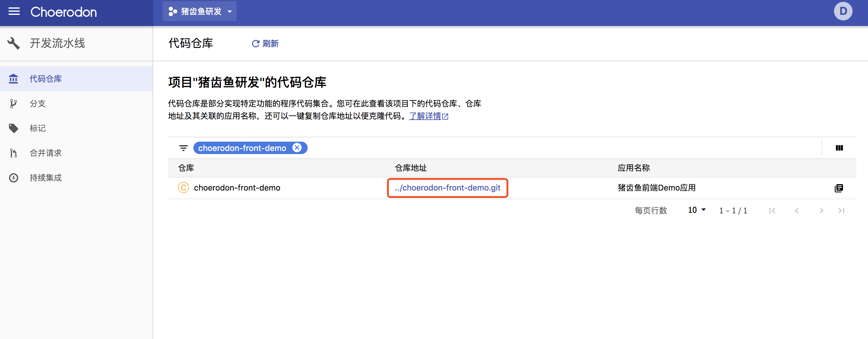This screenshot has height=339, width=868.
Task: Click the choerodon-front-demo repository name cell
Action: (237, 187)
